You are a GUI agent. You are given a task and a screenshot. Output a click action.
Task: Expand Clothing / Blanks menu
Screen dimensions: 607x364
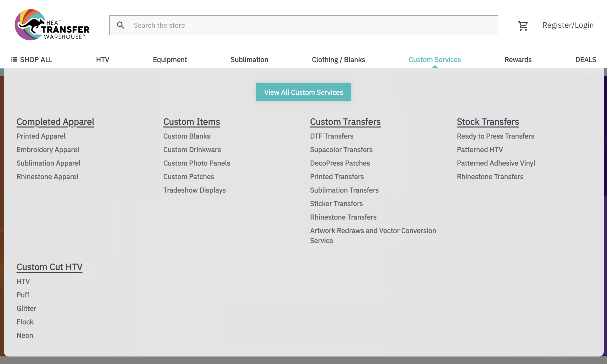point(338,60)
